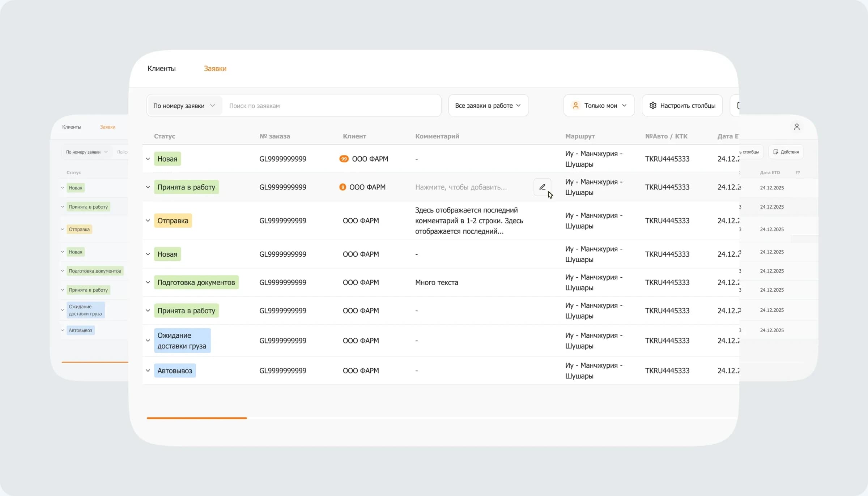Click the Автовывоз status badge in the front window

[175, 371]
